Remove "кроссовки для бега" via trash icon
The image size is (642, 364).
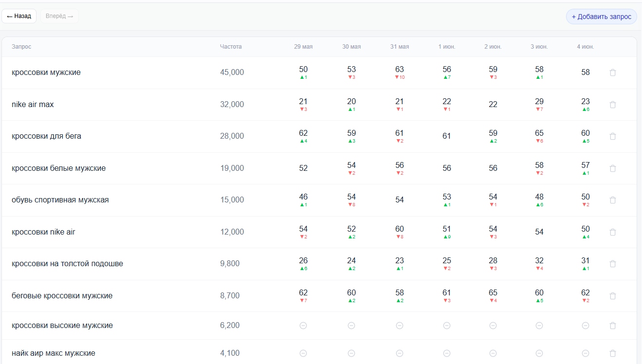coord(613,136)
